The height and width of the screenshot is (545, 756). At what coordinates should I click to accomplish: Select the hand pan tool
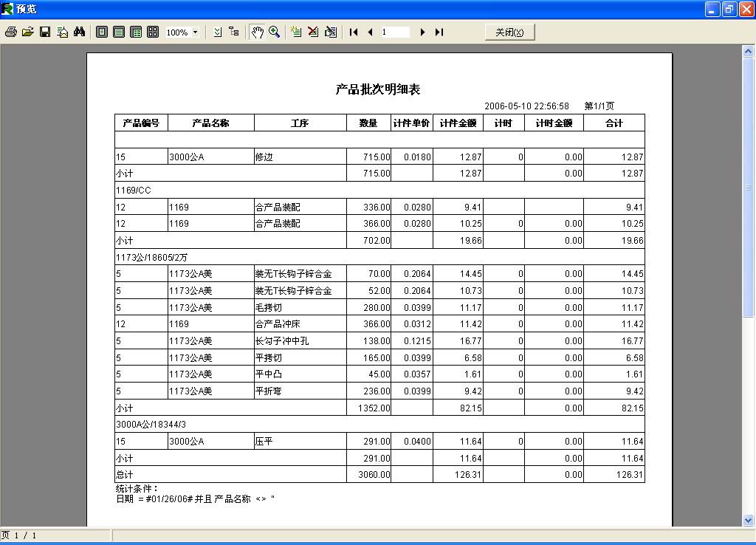(259, 32)
